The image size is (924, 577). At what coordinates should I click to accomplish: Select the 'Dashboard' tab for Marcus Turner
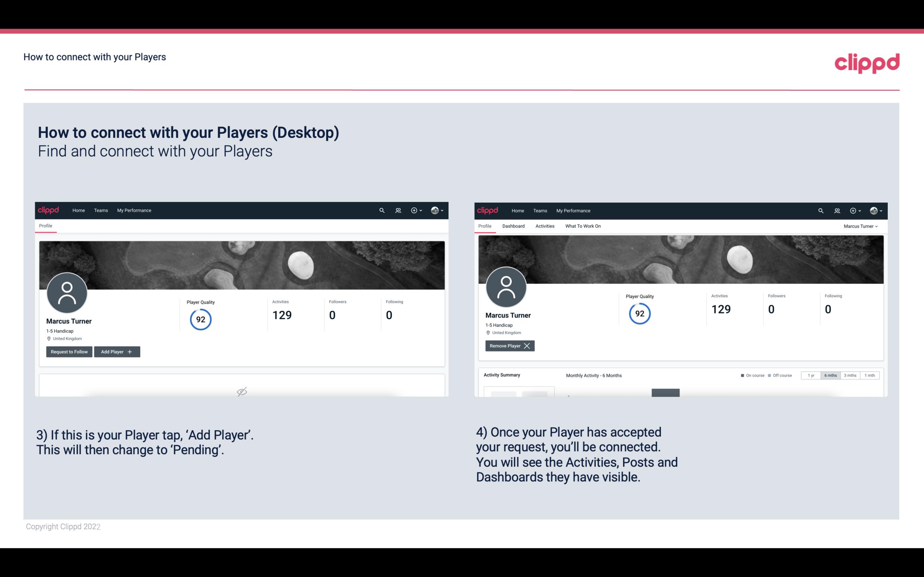(514, 226)
